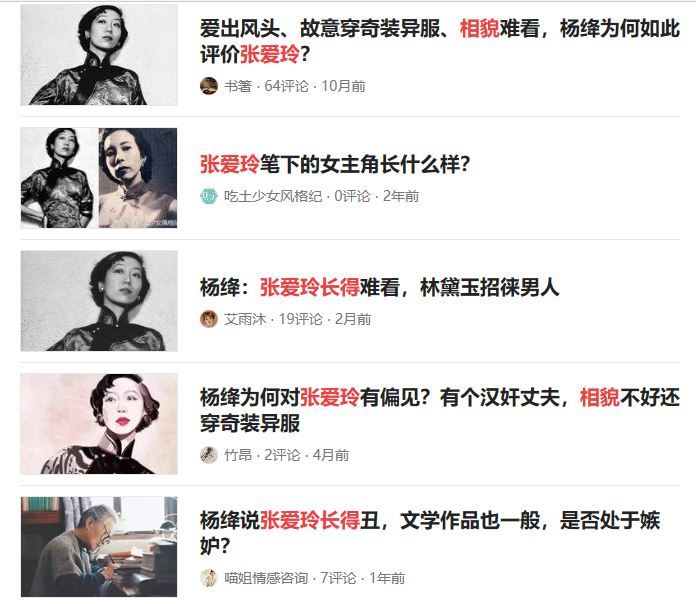Screen dimensions: 696x604
Task: Click '19评论' under 艾雨沐 article
Action: 301,319
